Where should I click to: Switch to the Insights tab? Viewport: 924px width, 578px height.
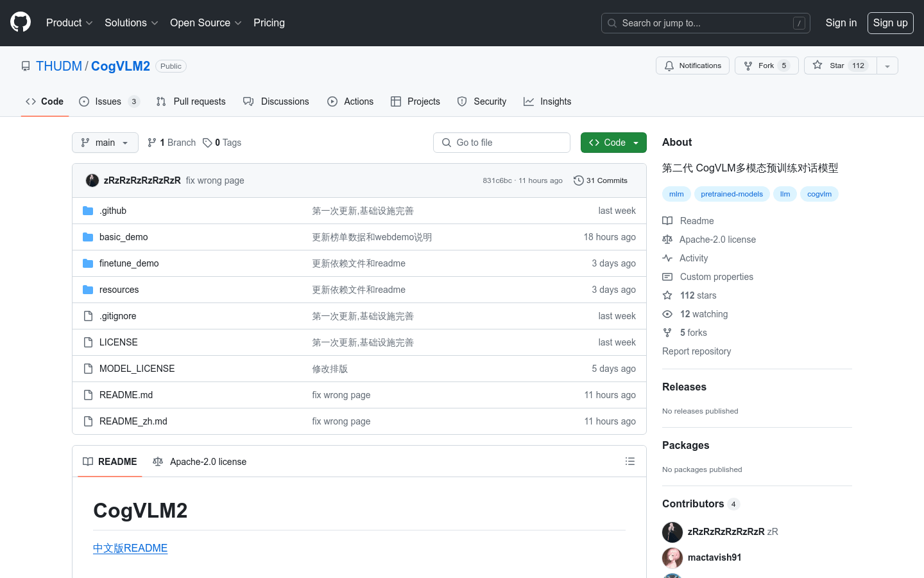pyautogui.click(x=547, y=101)
